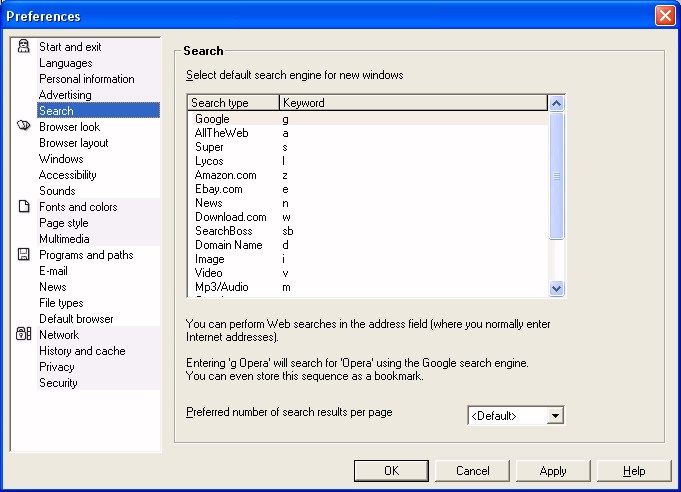This screenshot has width=681, height=492.
Task: Click the search engine list scrollbar thumb
Action: tap(556, 175)
